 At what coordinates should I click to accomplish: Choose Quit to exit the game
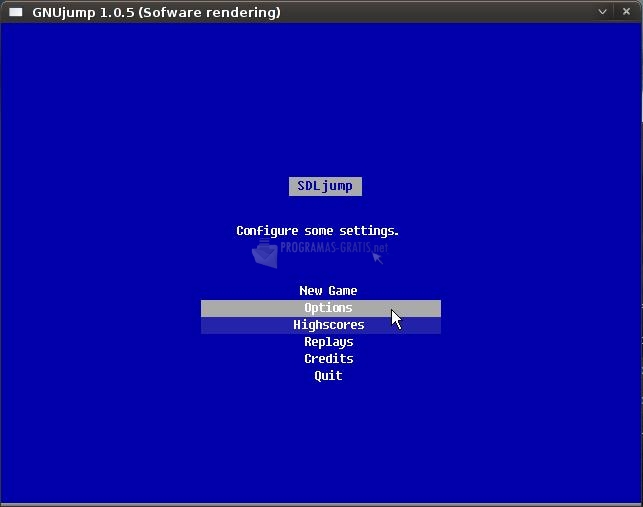pyautogui.click(x=328, y=376)
